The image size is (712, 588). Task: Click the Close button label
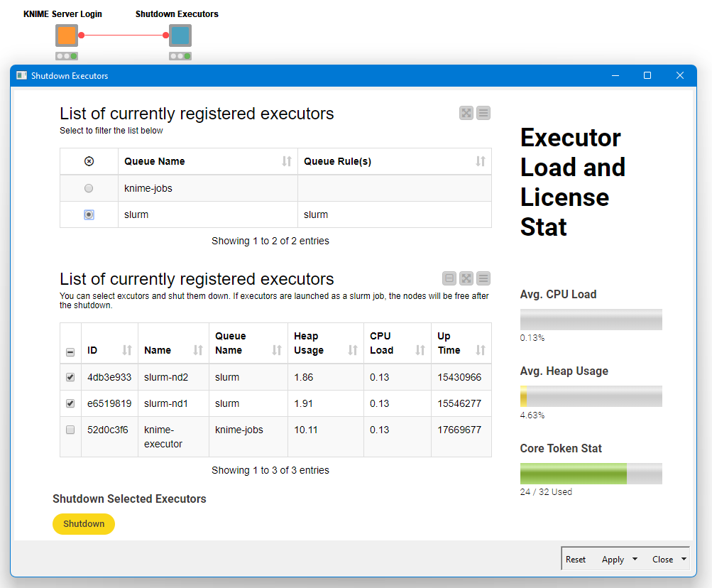coord(662,560)
